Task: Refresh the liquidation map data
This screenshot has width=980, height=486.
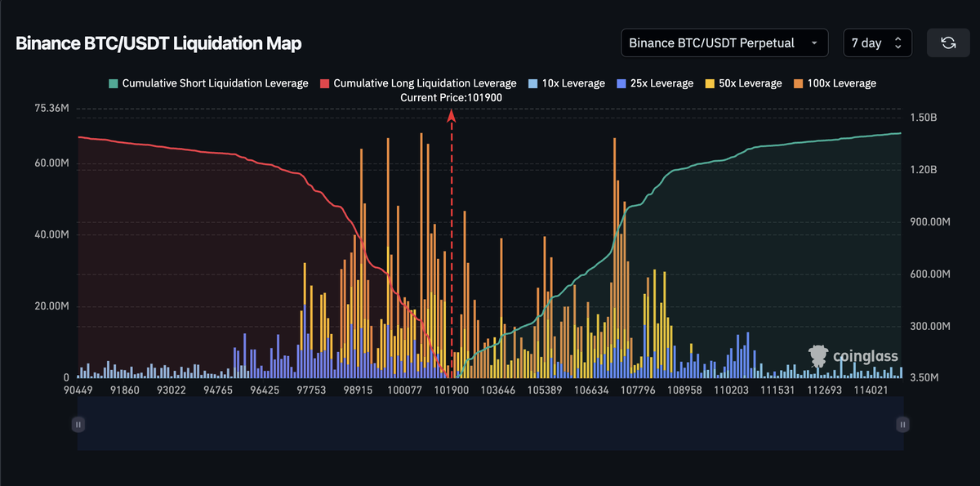Action: pyautogui.click(x=948, y=42)
